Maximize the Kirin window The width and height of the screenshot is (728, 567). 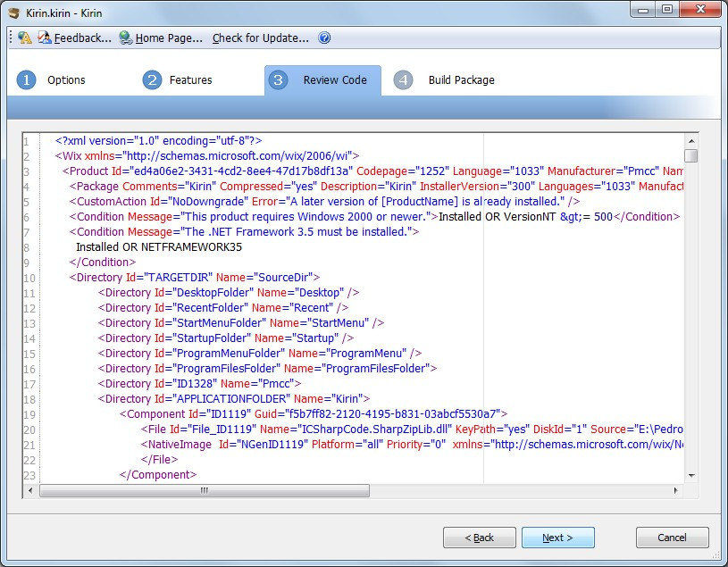coord(667,10)
